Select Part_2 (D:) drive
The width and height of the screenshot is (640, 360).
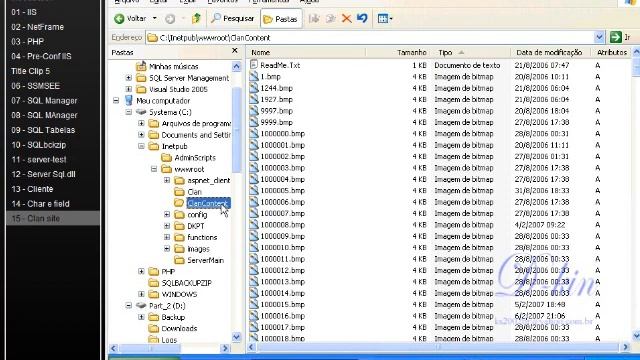click(x=167, y=306)
